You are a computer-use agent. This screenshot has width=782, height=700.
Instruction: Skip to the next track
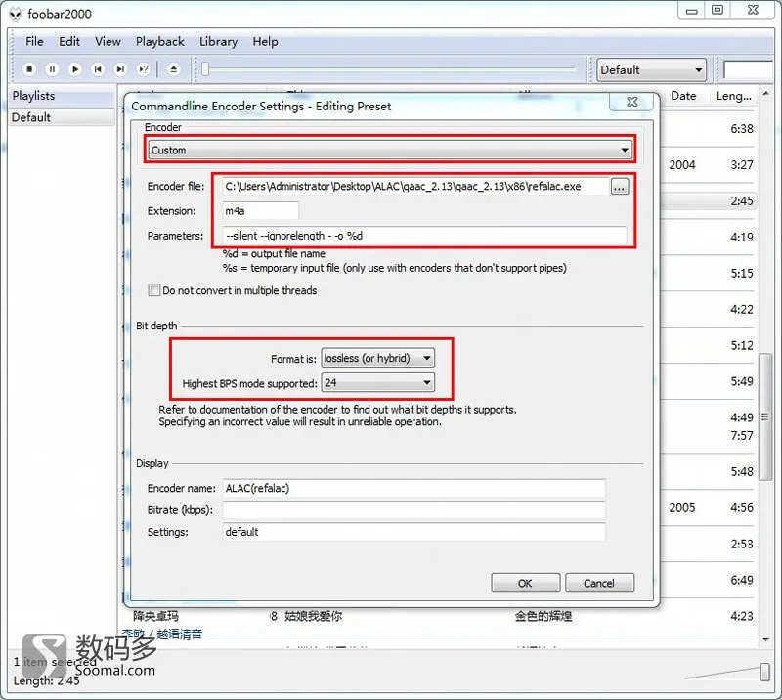point(120,69)
